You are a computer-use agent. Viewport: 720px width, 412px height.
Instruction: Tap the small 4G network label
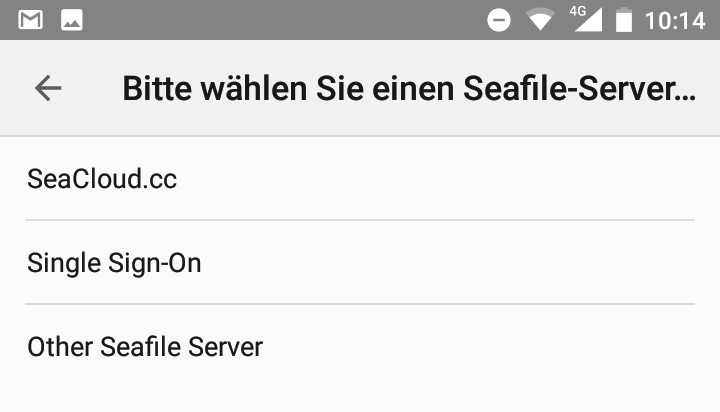point(577,11)
